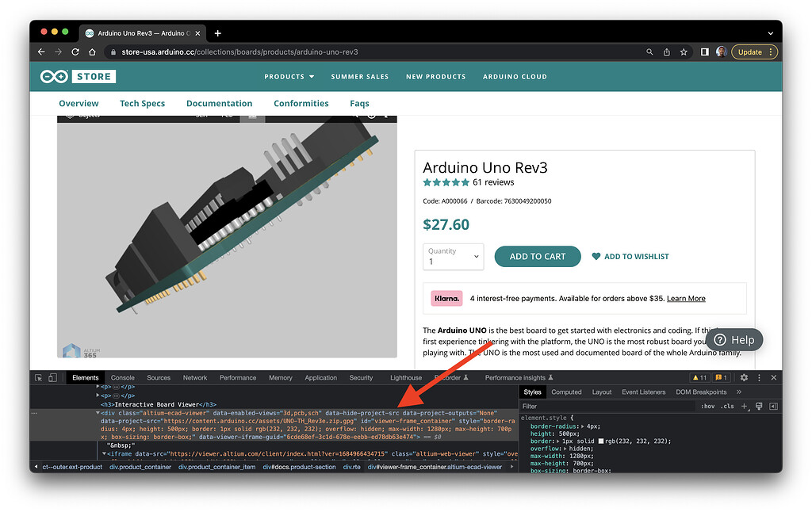
Task: Open the PRODUCTS navigation dropdown
Action: (x=289, y=77)
